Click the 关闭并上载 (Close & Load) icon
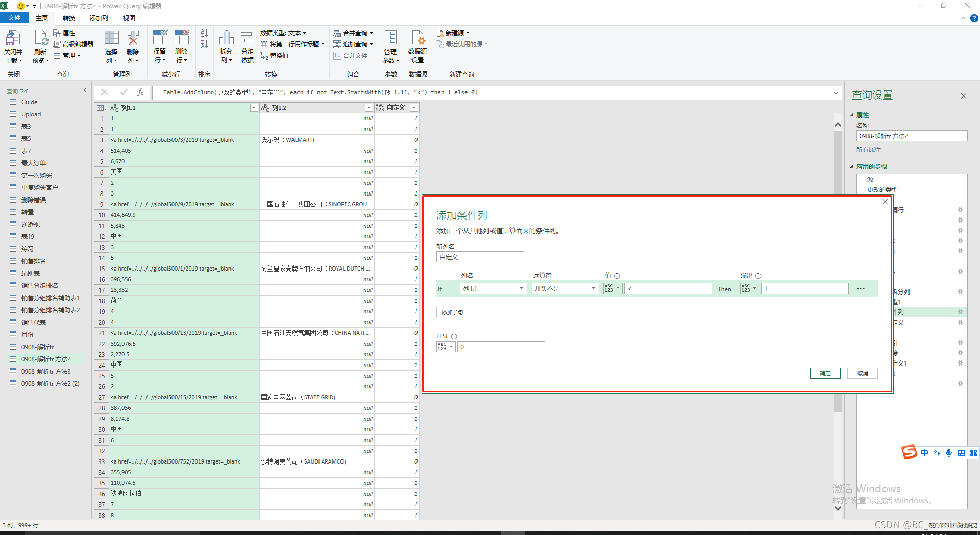The width and height of the screenshot is (980, 535). click(x=13, y=38)
